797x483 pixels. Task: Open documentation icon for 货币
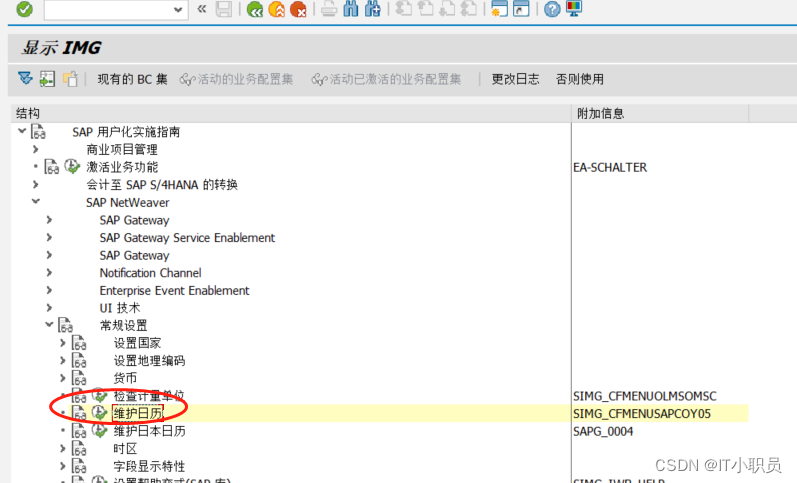click(x=79, y=378)
